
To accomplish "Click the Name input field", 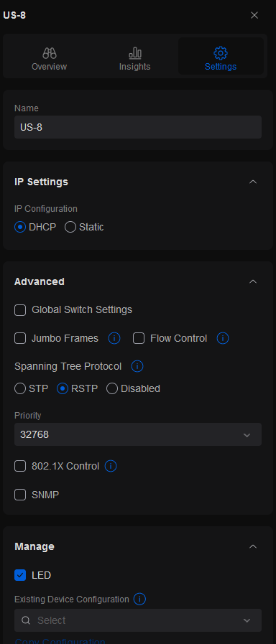I will [x=138, y=127].
